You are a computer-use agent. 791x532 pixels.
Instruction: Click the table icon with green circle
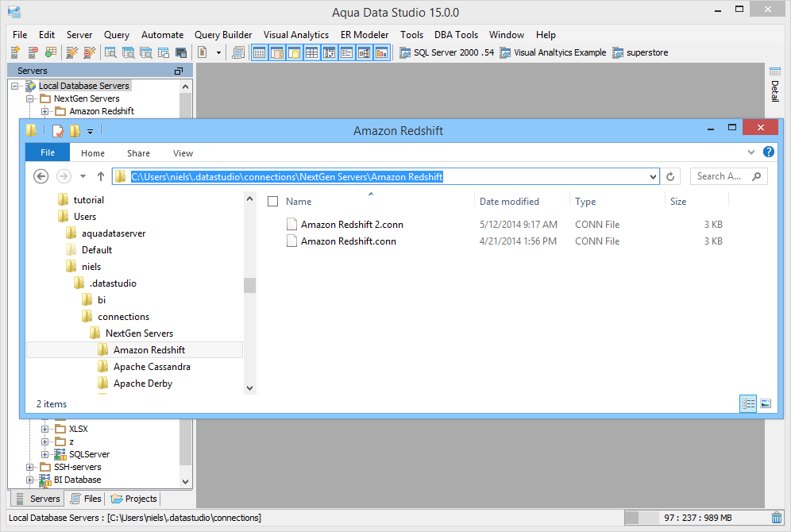pyautogui.click(x=51, y=52)
